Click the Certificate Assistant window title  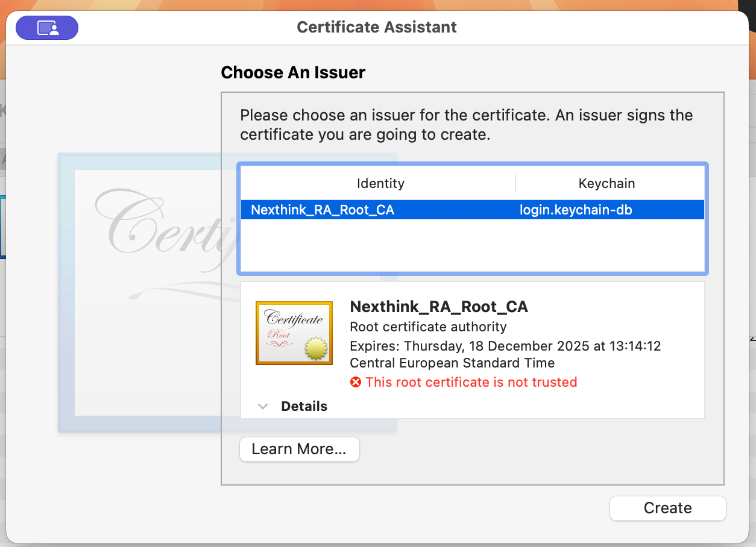tap(377, 27)
